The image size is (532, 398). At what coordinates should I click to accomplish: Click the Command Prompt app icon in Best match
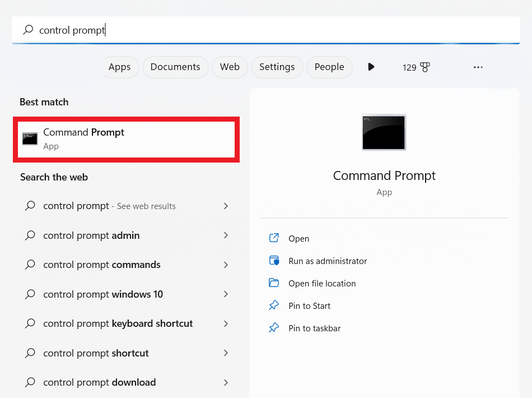(x=30, y=138)
